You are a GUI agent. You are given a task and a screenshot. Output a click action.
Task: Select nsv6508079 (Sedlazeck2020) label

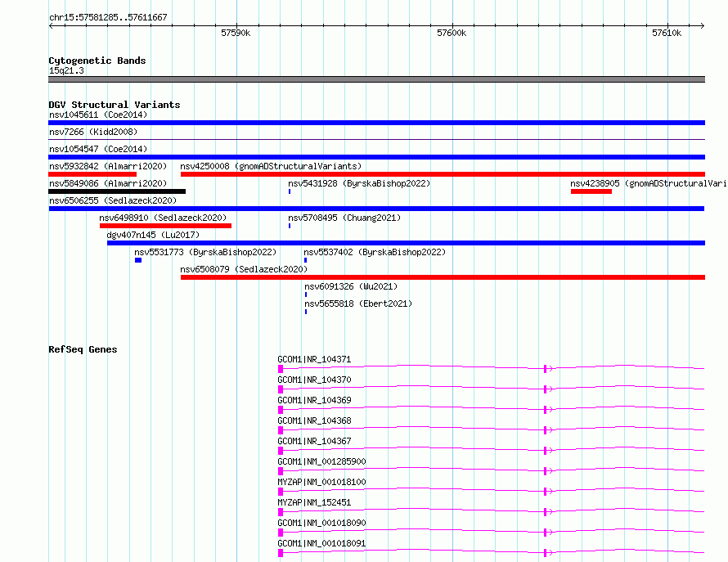tap(244, 269)
